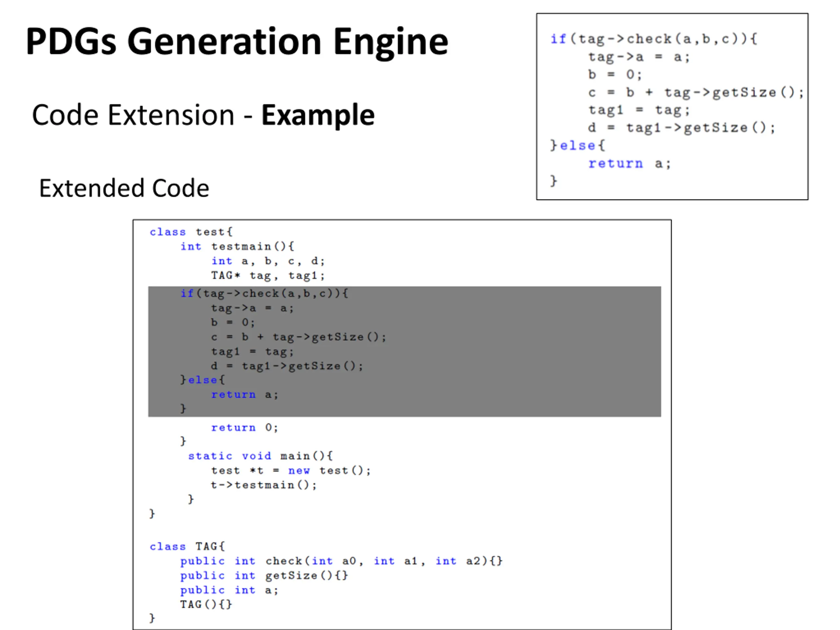
Task: Click 'TAG* tag, tag1;' declaration line
Action: 268,275
